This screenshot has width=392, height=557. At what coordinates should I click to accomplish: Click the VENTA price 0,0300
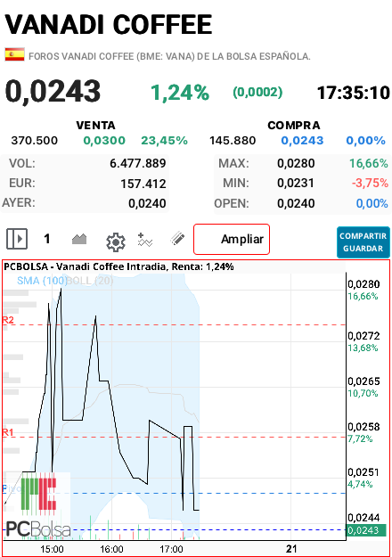[x=104, y=141]
